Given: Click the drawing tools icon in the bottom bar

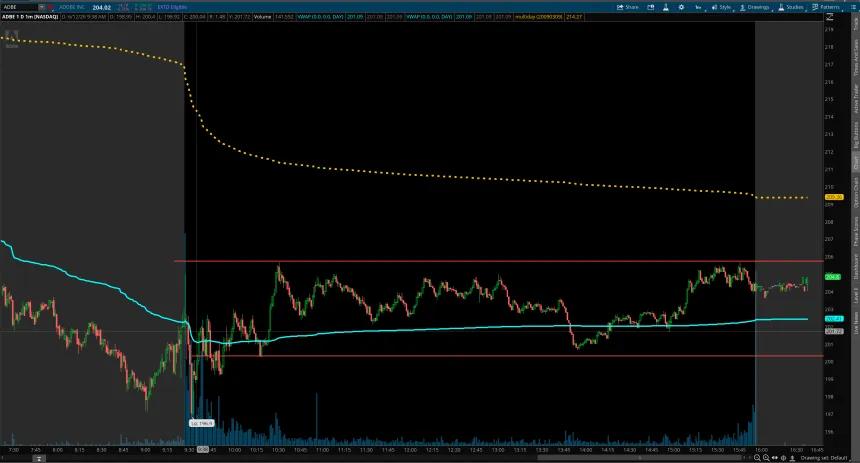Looking at the screenshot, I should tap(793, 458).
